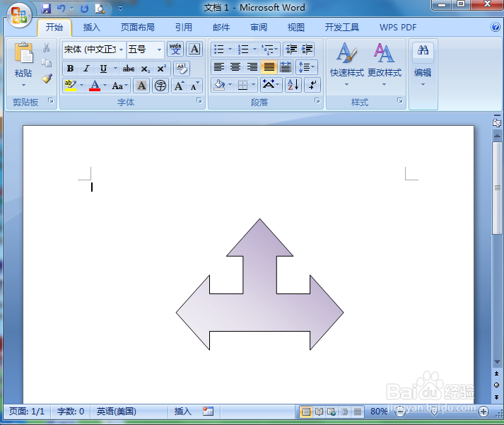
Task: Toggle the 插入 insert mode in status bar
Action: point(182,411)
